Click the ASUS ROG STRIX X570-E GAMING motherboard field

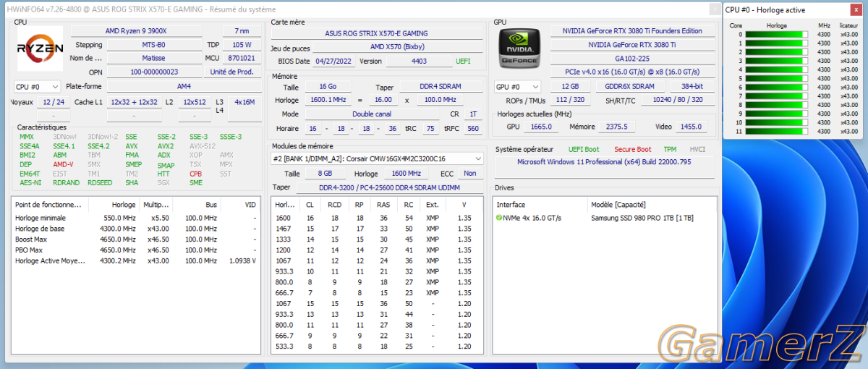click(377, 33)
